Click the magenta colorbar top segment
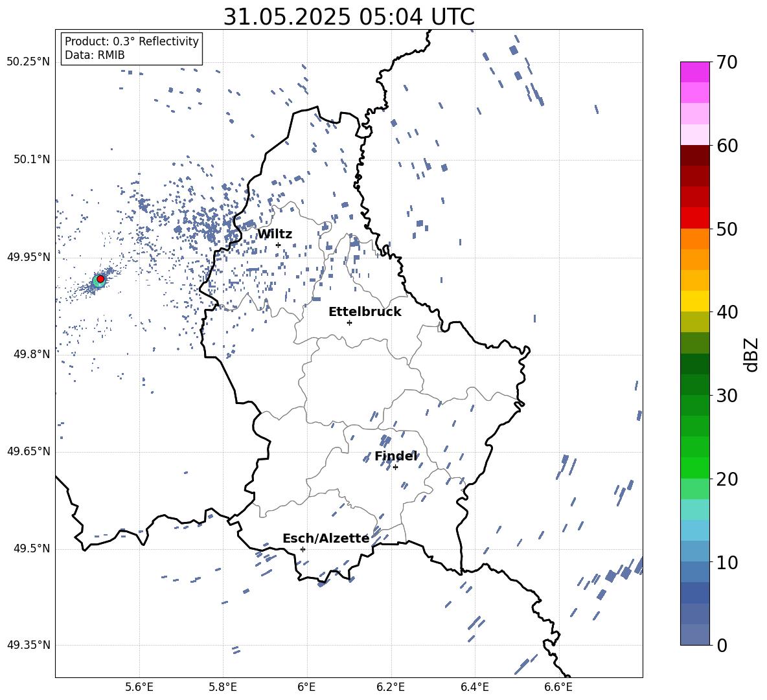767x700 pixels. point(694,72)
